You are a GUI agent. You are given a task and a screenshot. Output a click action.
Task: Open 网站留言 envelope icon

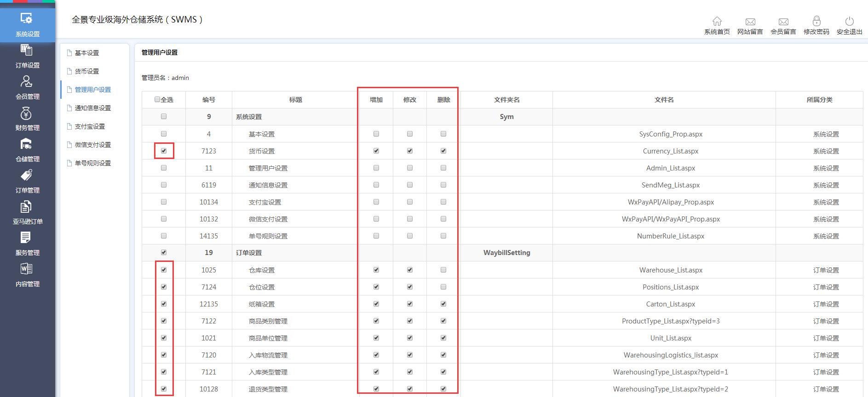pyautogui.click(x=750, y=22)
